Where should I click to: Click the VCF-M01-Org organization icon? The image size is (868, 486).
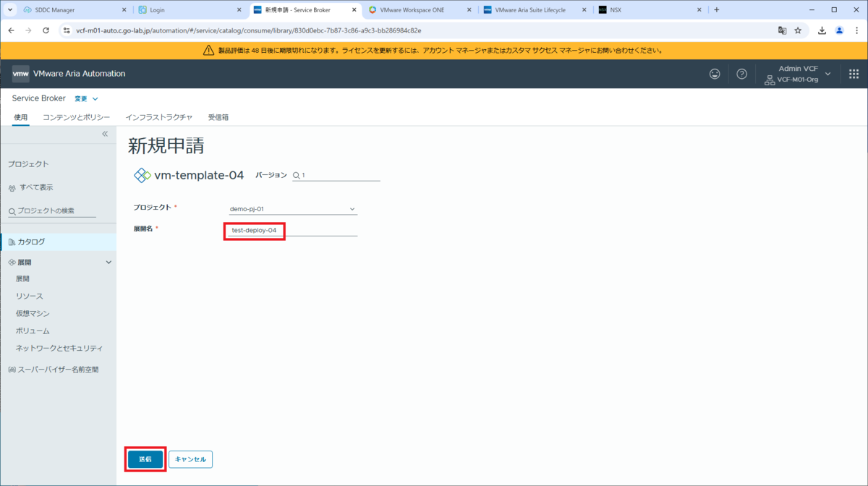point(770,80)
